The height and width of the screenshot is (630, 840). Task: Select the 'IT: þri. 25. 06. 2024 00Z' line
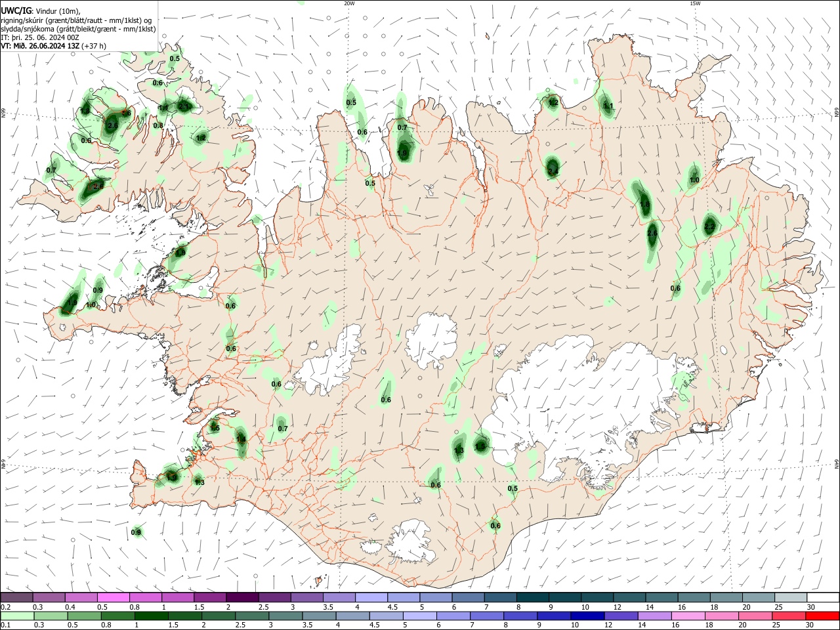click(x=40, y=37)
